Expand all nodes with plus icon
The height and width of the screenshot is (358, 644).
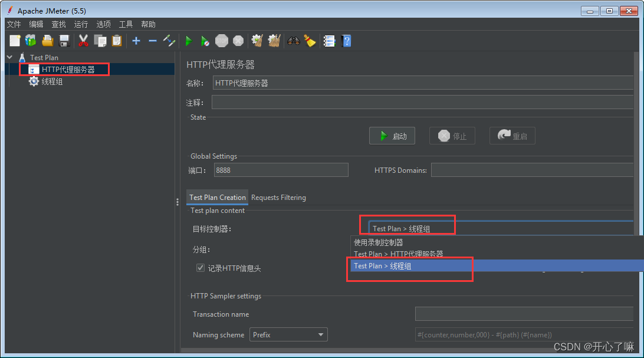click(136, 41)
